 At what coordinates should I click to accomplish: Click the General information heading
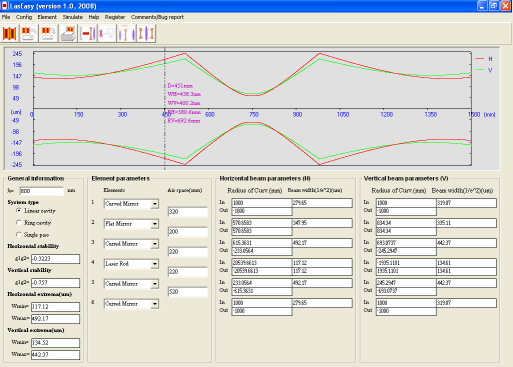tap(36, 179)
